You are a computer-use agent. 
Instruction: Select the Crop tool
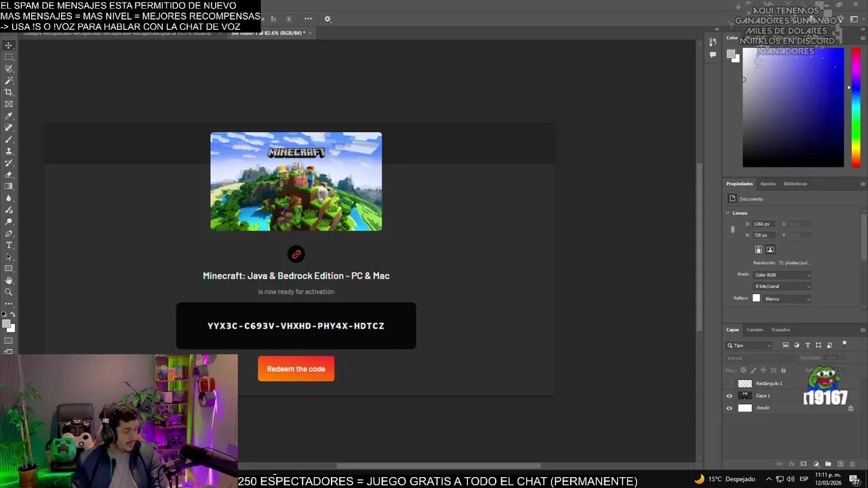tap(9, 92)
